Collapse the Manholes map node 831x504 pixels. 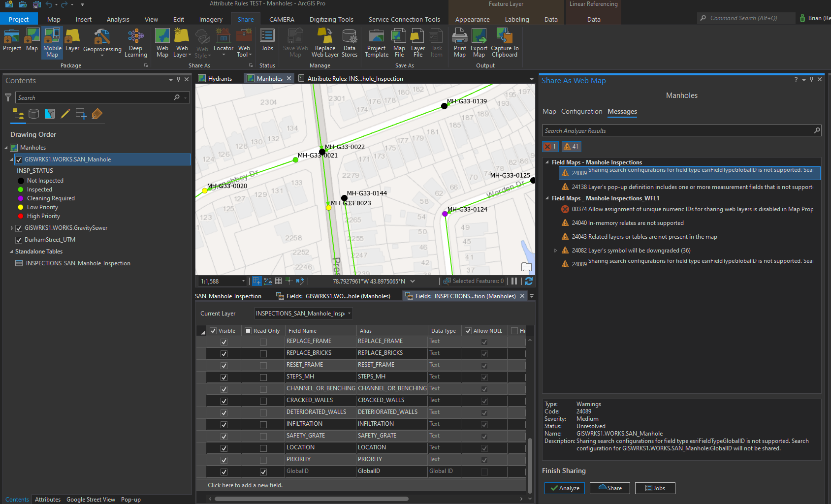pyautogui.click(x=6, y=148)
